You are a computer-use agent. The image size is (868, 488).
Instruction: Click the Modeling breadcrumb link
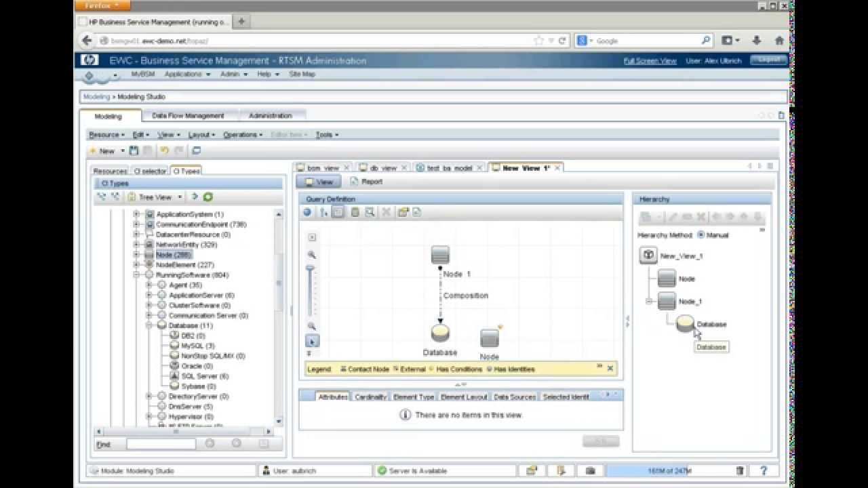(96, 97)
